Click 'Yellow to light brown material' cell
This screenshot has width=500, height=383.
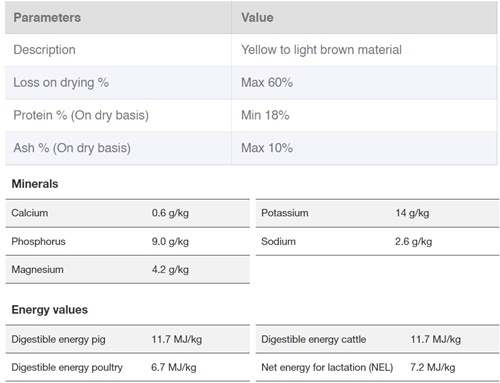point(321,50)
